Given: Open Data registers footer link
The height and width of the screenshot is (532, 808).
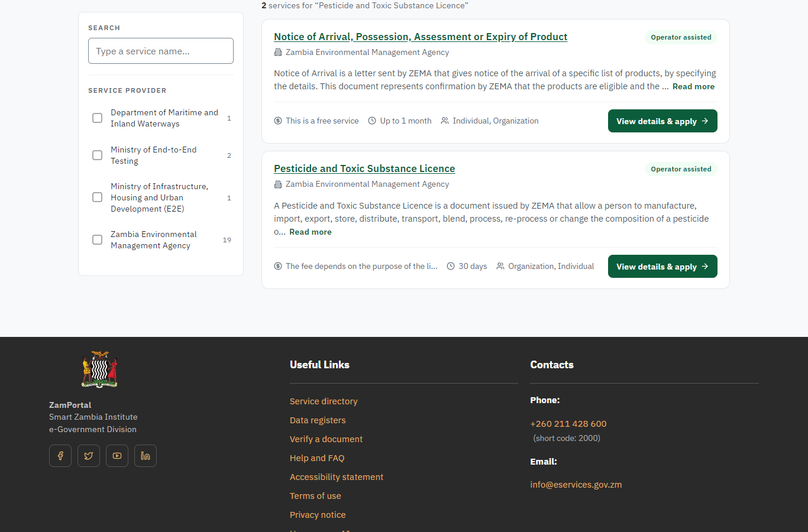Looking at the screenshot, I should pyautogui.click(x=318, y=420).
